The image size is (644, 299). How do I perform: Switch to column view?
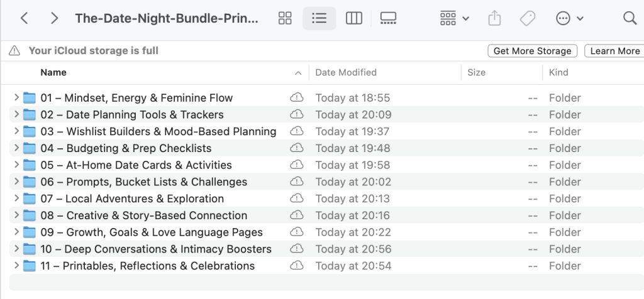coord(354,18)
